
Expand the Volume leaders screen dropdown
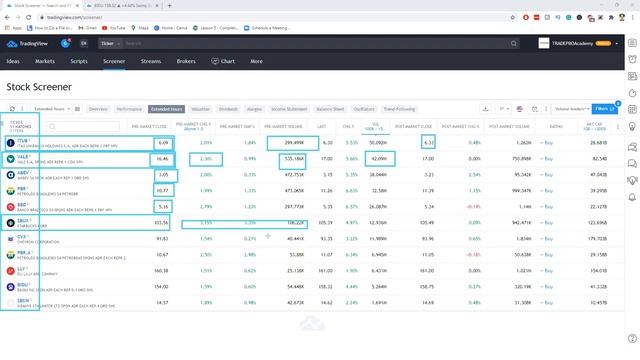point(572,109)
